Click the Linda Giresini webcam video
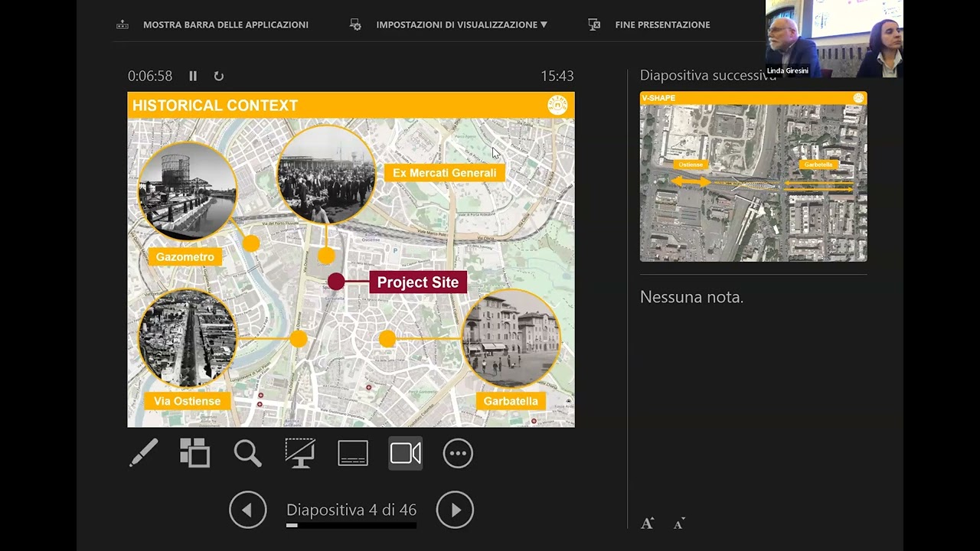This screenshot has width=980, height=551. 835,38
